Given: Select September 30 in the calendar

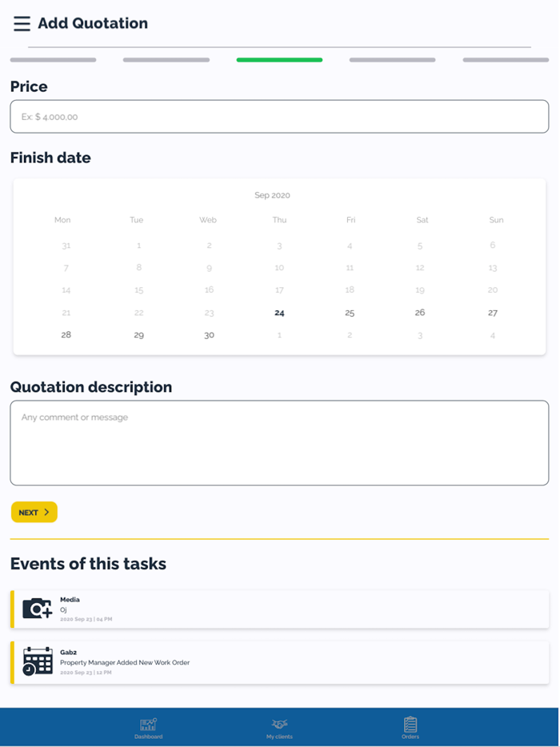Looking at the screenshot, I should tap(209, 335).
